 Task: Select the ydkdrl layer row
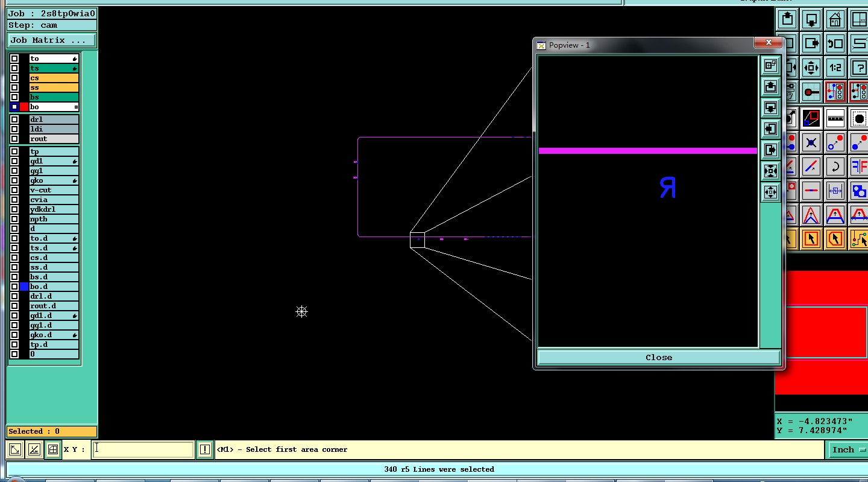point(54,209)
